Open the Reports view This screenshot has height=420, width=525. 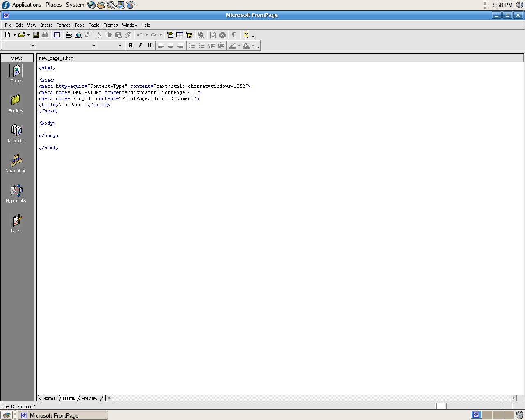16,133
